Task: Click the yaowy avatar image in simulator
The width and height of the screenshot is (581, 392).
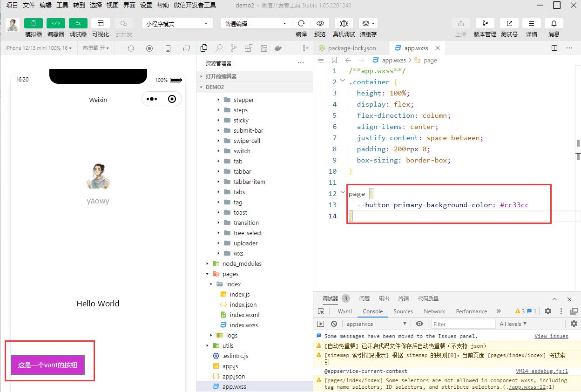Action: point(98,176)
